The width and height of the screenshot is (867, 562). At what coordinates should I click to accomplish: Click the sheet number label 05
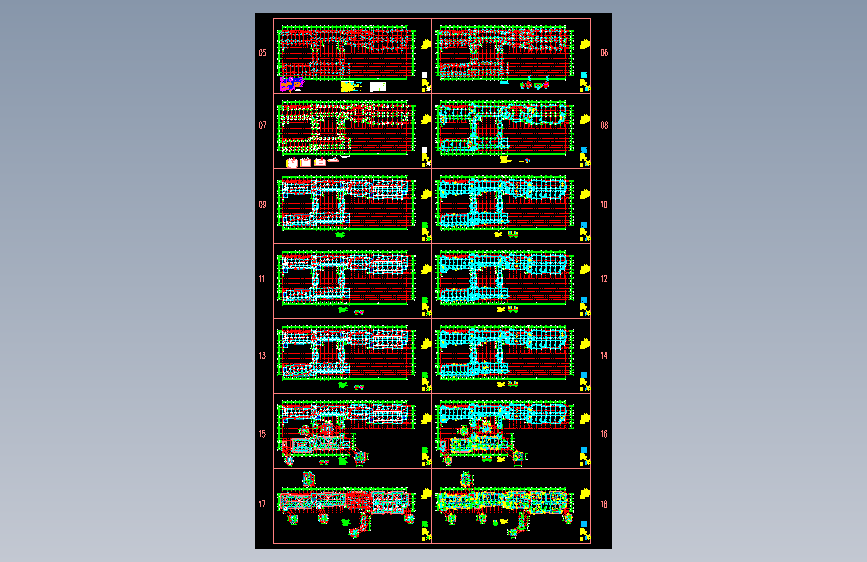tap(262, 53)
